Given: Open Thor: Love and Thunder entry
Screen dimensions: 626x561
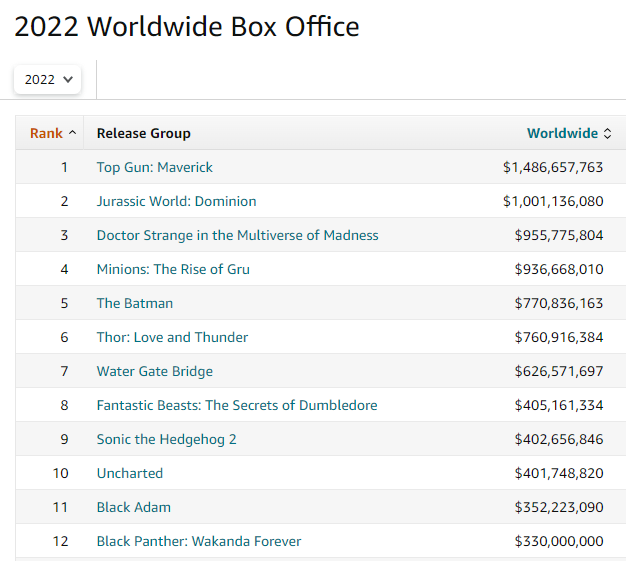Looking at the screenshot, I should coord(172,337).
